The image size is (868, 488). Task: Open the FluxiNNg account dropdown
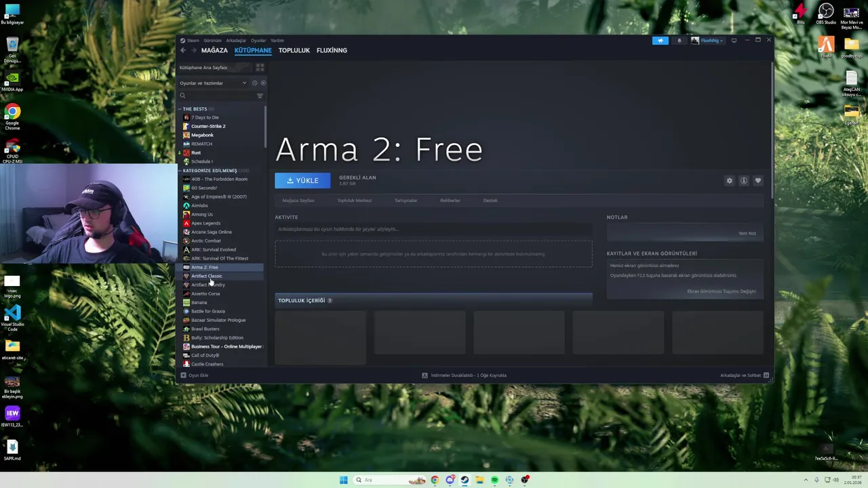708,41
